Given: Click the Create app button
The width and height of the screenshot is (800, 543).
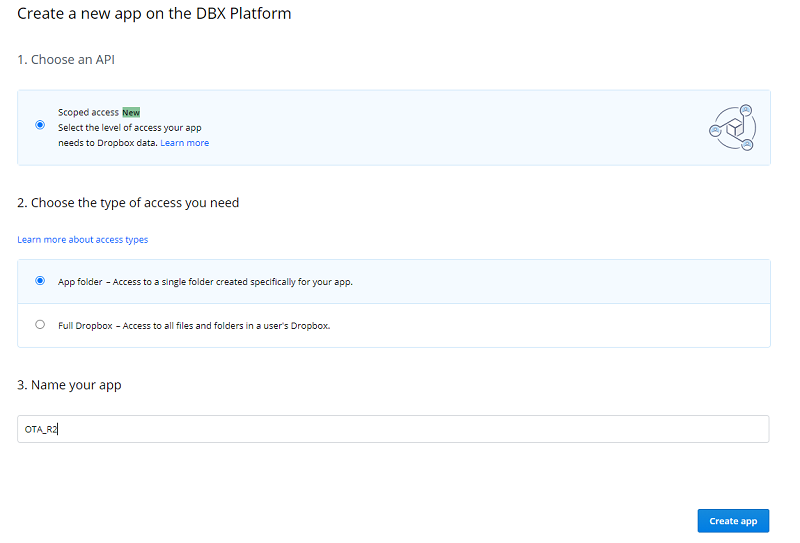Looking at the screenshot, I should (x=732, y=521).
